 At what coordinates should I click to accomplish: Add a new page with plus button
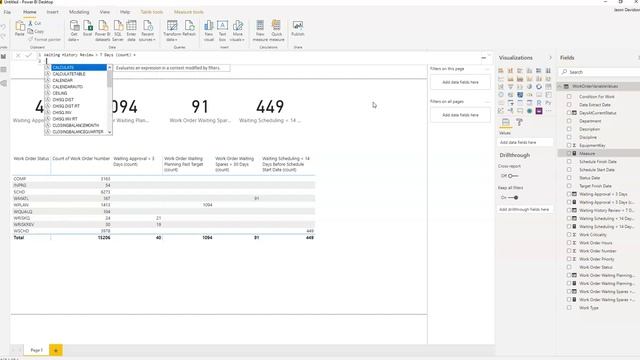[56, 350]
